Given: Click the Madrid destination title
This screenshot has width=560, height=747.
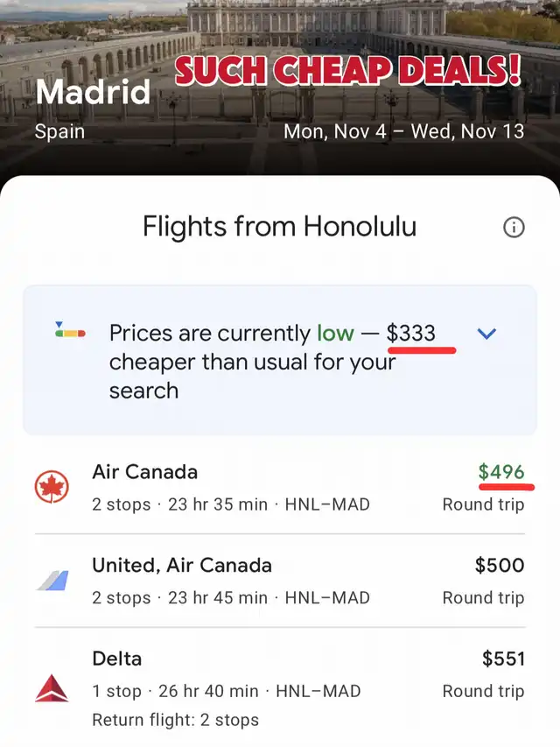Looking at the screenshot, I should [93, 92].
